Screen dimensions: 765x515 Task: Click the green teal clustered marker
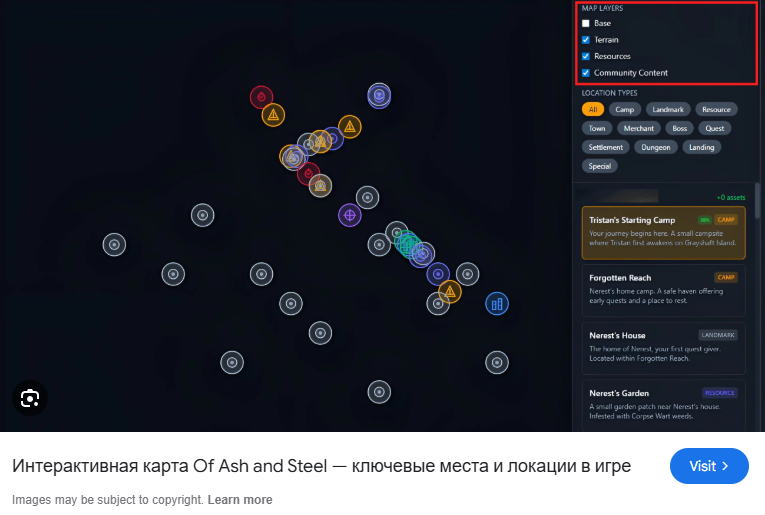(x=406, y=243)
